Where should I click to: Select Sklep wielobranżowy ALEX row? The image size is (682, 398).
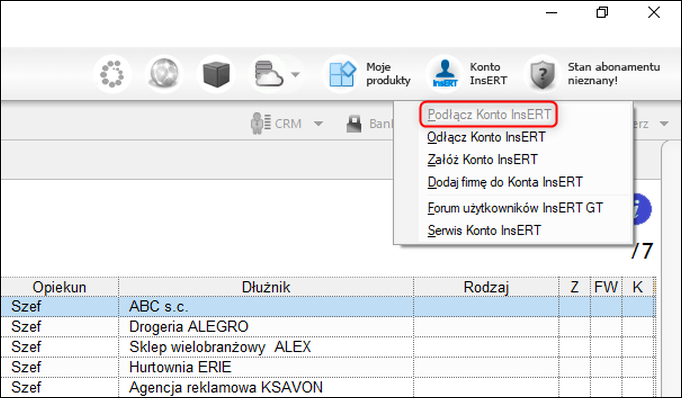click(328, 347)
